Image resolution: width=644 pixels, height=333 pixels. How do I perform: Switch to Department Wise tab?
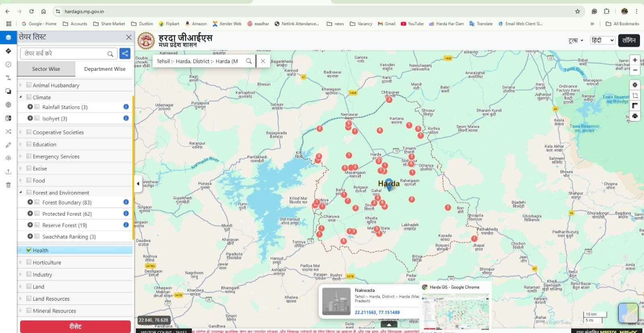coord(105,69)
